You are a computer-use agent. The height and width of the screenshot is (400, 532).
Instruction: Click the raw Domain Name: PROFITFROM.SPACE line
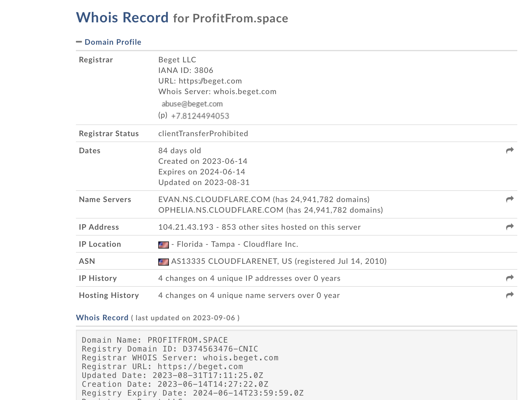click(155, 340)
